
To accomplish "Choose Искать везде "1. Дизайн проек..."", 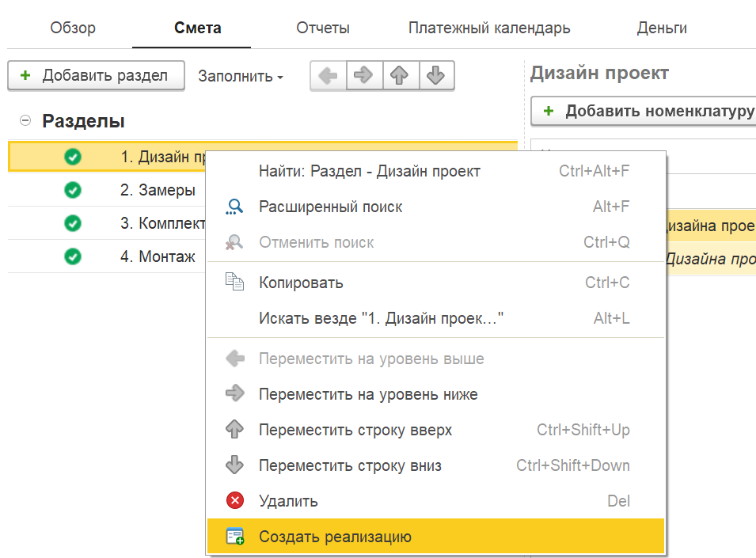I will [x=436, y=318].
